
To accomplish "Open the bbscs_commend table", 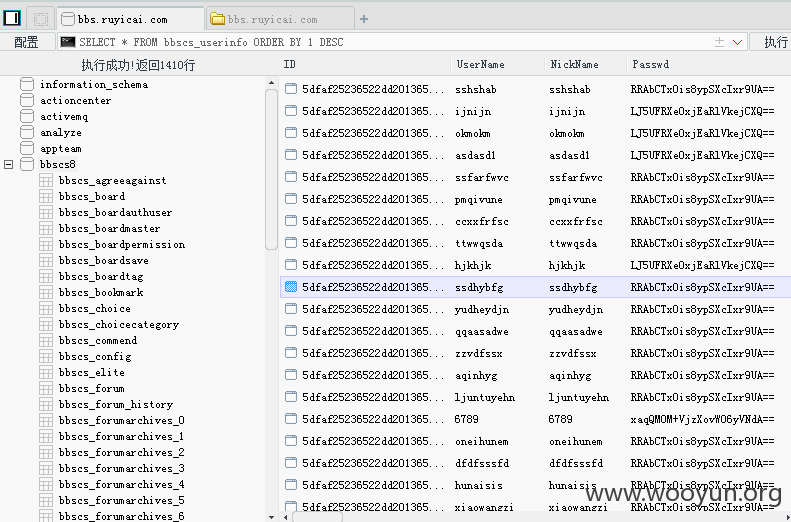I will click(98, 340).
